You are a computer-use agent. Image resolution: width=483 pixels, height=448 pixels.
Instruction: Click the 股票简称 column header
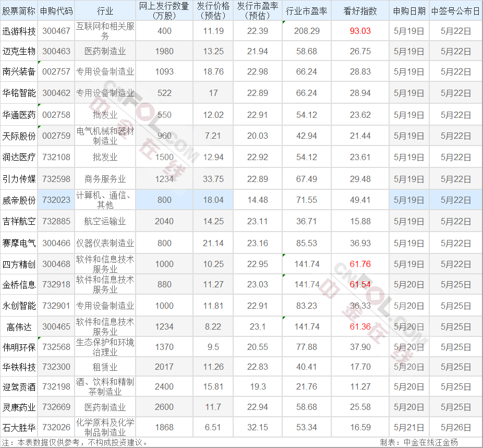pyautogui.click(x=19, y=11)
